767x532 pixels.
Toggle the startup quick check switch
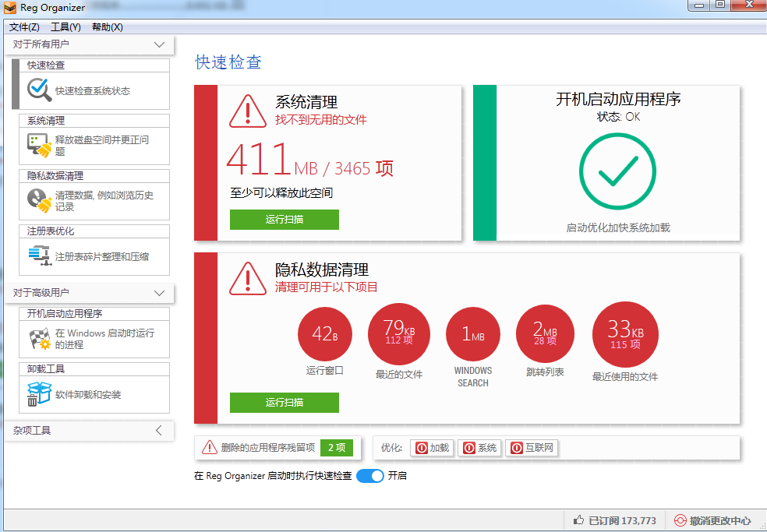pos(369,476)
